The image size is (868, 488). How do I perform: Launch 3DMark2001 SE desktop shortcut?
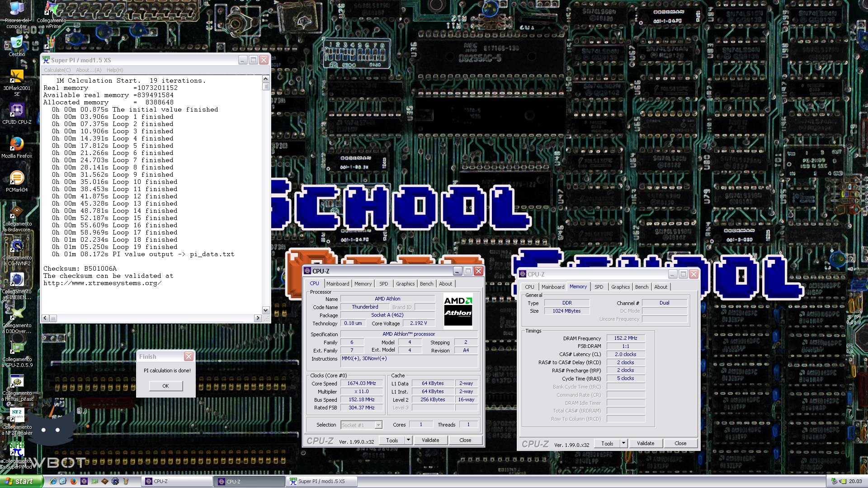[17, 82]
